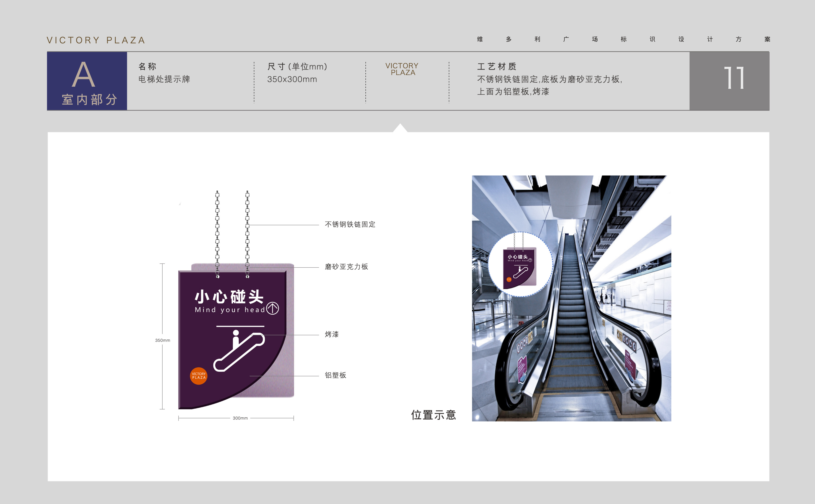Select the 350mm dimension line marker
The width and height of the screenshot is (815, 504).
coord(162,341)
